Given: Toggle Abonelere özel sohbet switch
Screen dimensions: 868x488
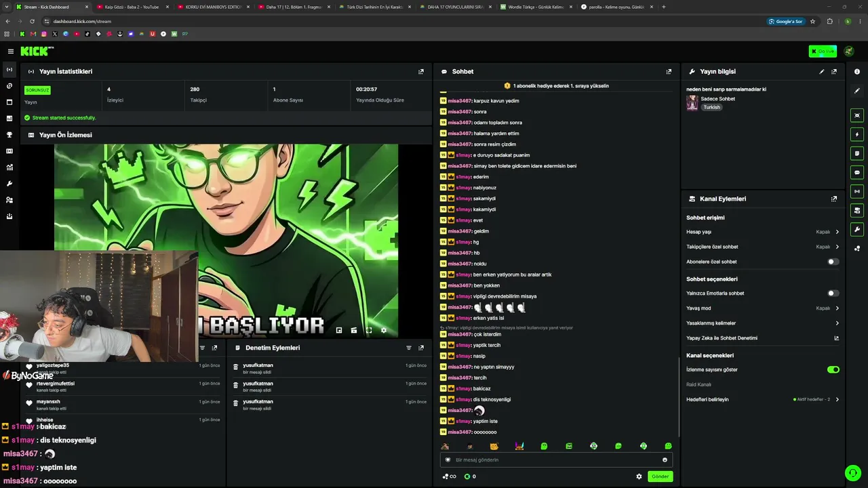Looking at the screenshot, I should pos(833,262).
